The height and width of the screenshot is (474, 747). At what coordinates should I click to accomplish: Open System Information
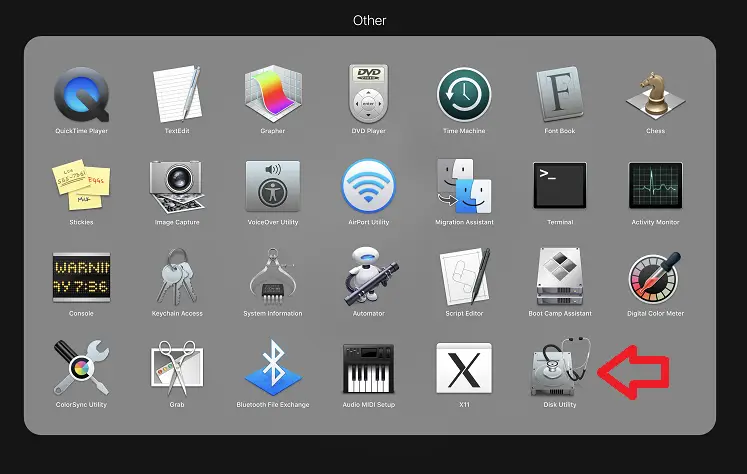tap(273, 277)
